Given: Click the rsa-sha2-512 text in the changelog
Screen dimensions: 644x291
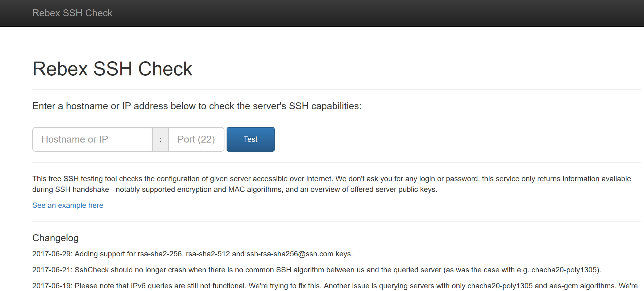Looking at the screenshot, I should pyautogui.click(x=208, y=254).
